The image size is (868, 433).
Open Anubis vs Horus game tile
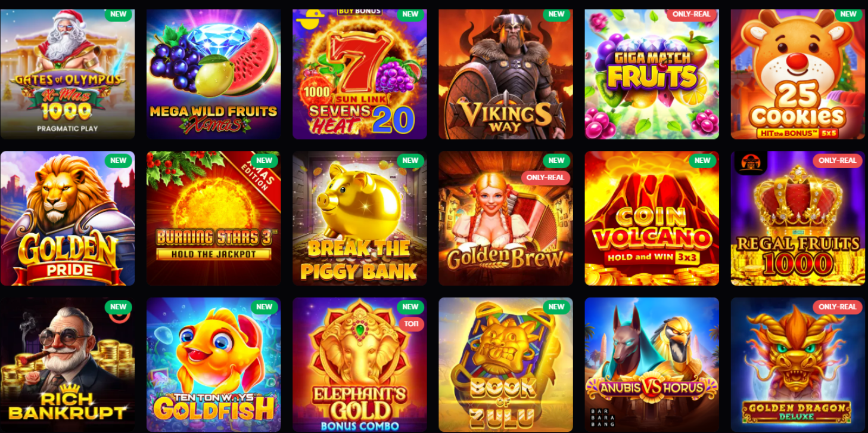click(x=652, y=364)
